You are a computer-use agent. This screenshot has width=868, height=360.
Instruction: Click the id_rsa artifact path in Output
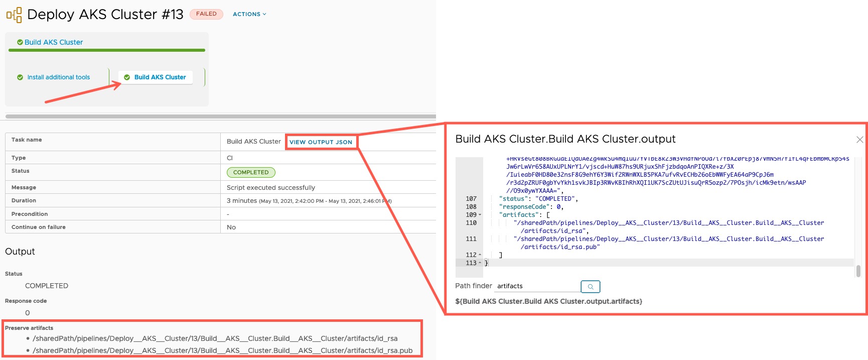point(215,339)
